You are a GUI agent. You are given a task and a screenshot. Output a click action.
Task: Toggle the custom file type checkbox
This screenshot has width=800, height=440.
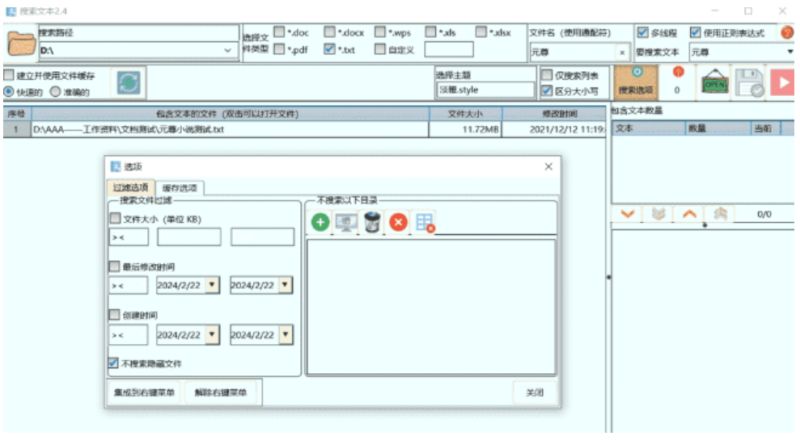click(380, 49)
